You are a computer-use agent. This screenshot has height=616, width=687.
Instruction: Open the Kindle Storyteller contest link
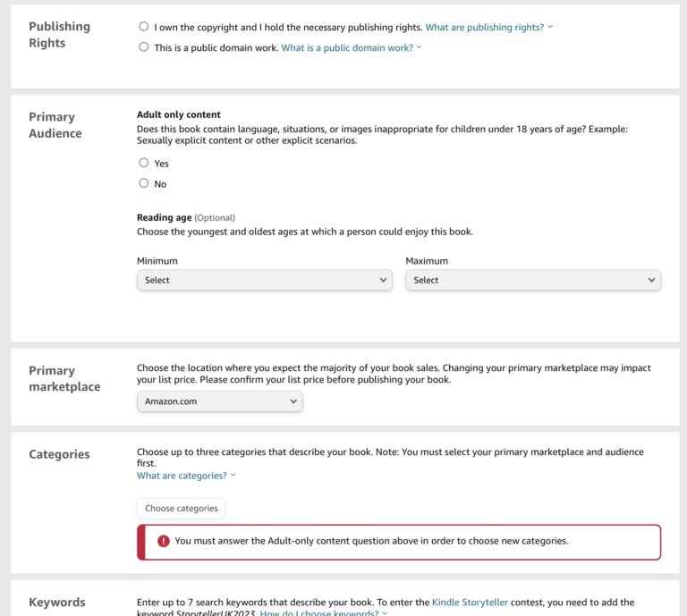pyautogui.click(x=470, y=603)
